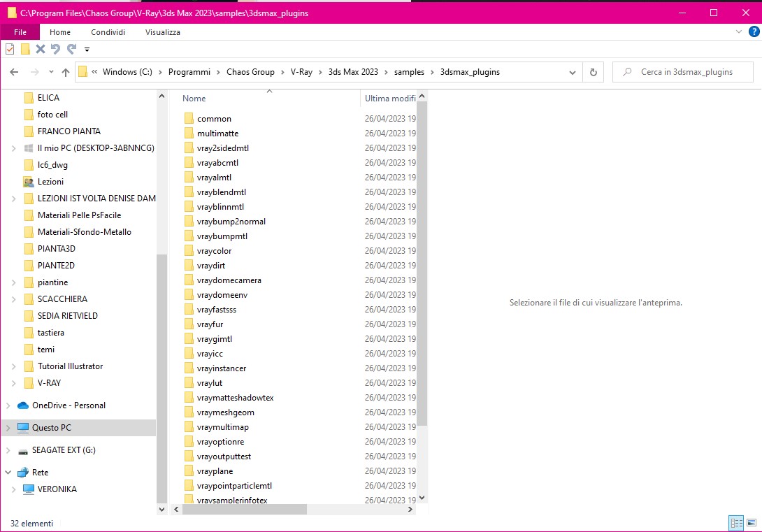Switch to the Visualizza ribbon tab
This screenshot has height=532, width=762.
[x=163, y=32]
